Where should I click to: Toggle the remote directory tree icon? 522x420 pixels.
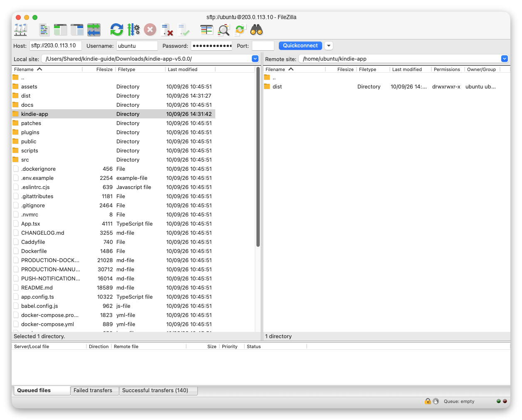[77, 29]
